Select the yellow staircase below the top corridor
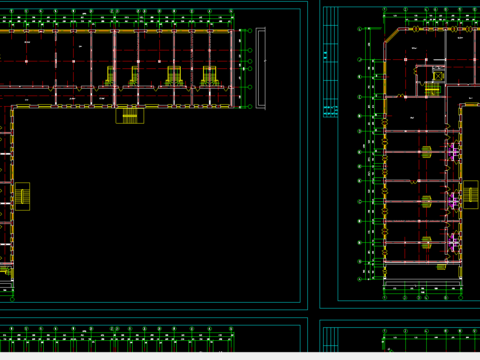480x360 pixels. pos(130,116)
